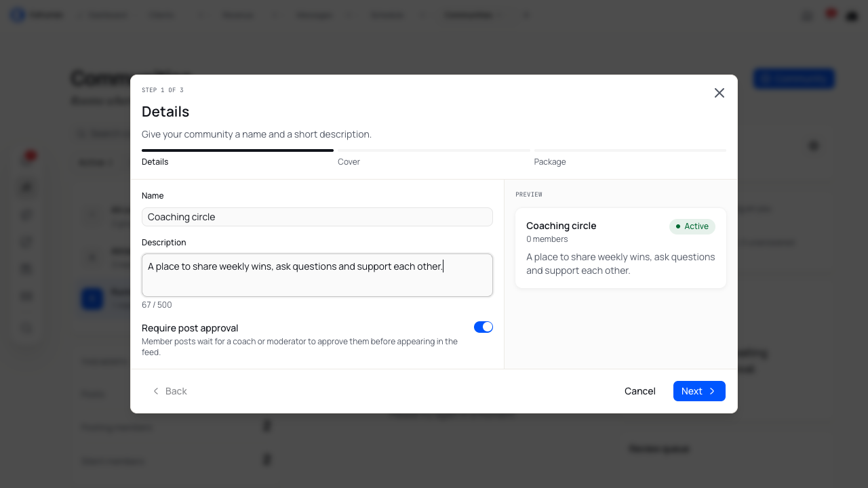Focus the Name input field
The width and height of the screenshot is (868, 488).
click(317, 217)
